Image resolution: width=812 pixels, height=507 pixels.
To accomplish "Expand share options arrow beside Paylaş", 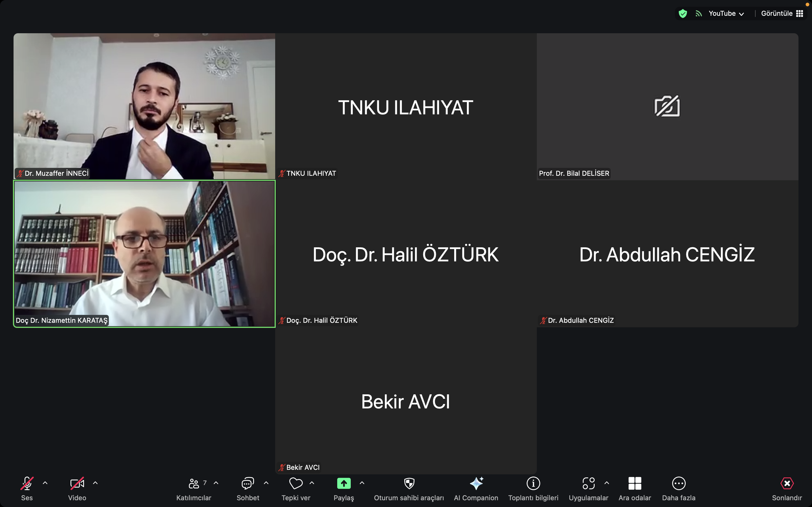I will (x=362, y=483).
